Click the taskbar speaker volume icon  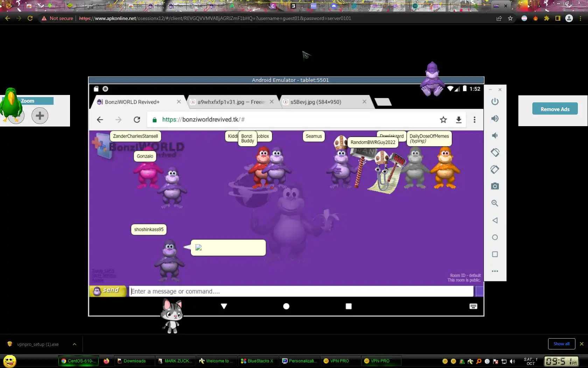point(512,361)
